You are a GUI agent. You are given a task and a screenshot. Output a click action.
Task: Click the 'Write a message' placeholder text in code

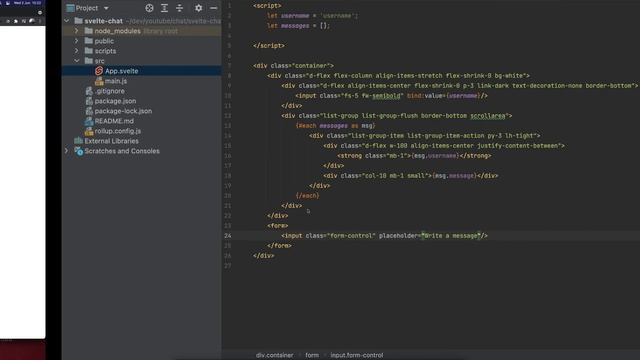coord(451,236)
